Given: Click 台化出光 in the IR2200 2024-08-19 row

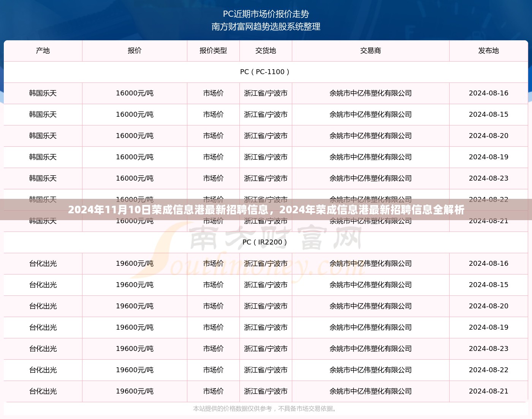Looking at the screenshot, I should pyautogui.click(x=43, y=327).
